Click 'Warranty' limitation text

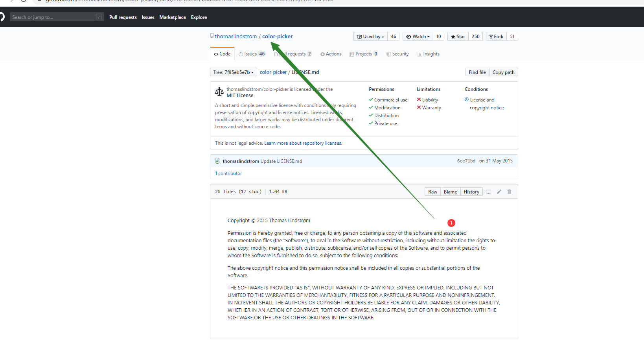click(x=432, y=108)
